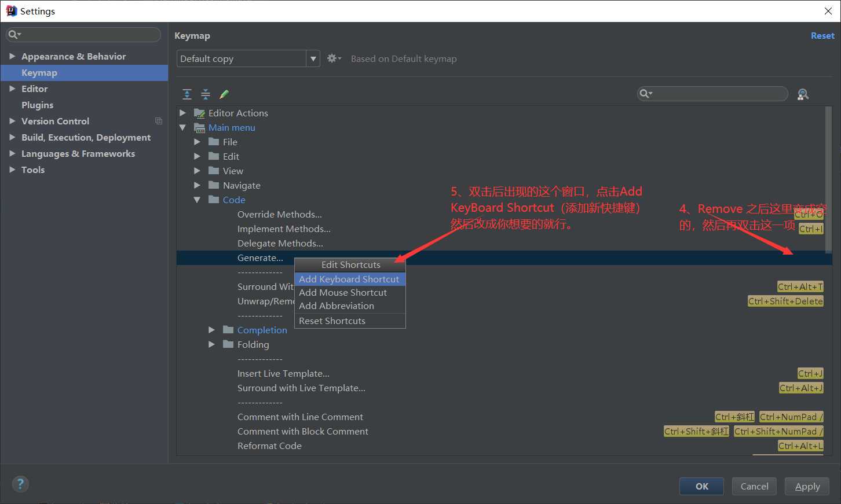The width and height of the screenshot is (841, 504).
Task: Click the Folding folder icon
Action: coord(228,344)
